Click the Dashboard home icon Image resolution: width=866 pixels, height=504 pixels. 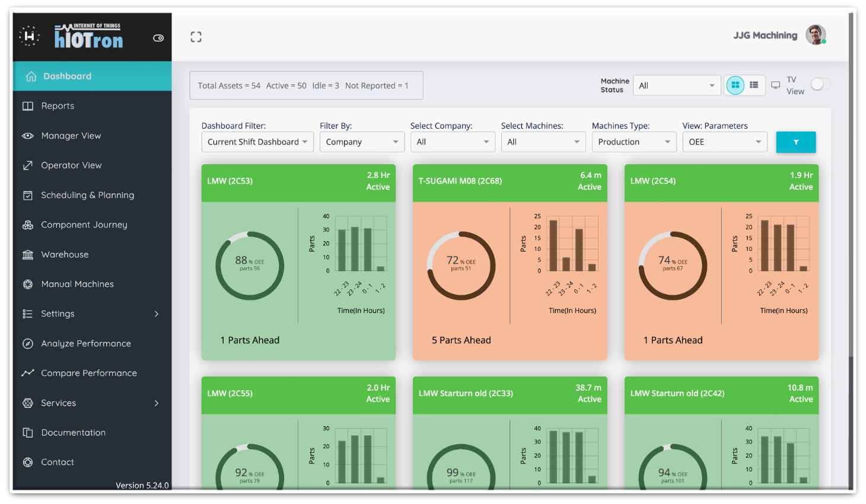(x=31, y=76)
